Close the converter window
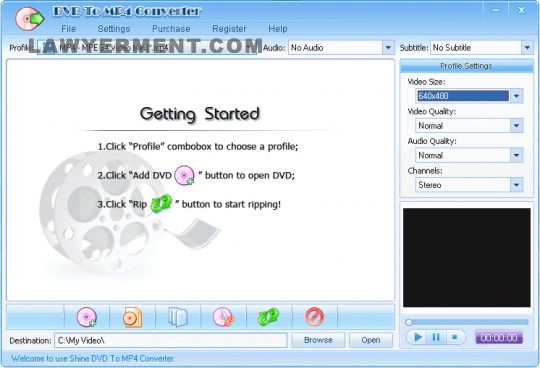This screenshot has width=540, height=368. point(521,10)
